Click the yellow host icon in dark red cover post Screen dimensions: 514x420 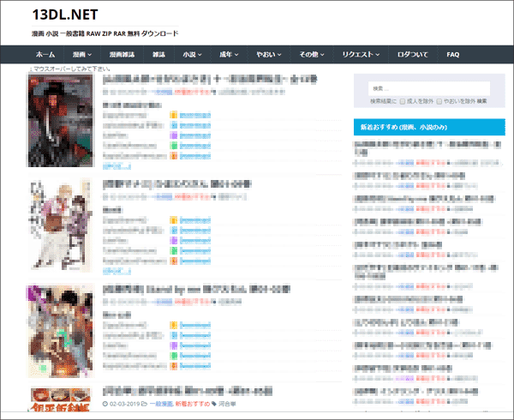(x=173, y=115)
